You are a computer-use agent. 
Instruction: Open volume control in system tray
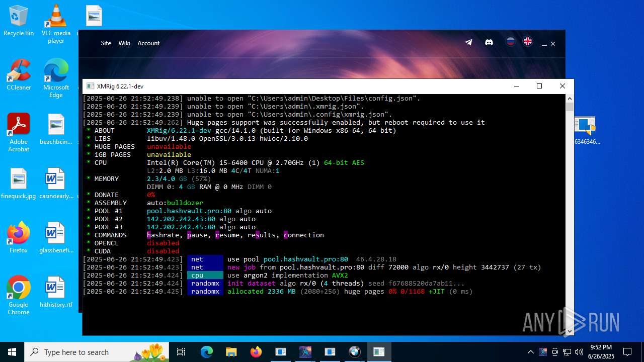tap(579, 352)
